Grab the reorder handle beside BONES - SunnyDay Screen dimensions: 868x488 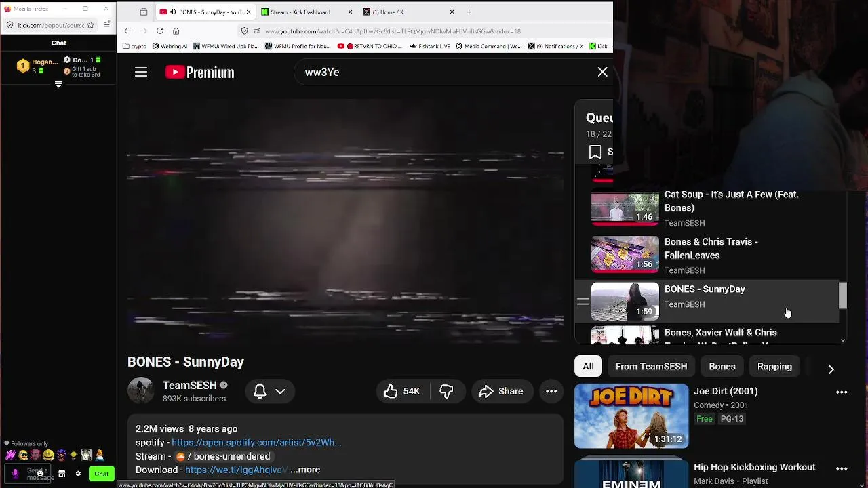(583, 302)
